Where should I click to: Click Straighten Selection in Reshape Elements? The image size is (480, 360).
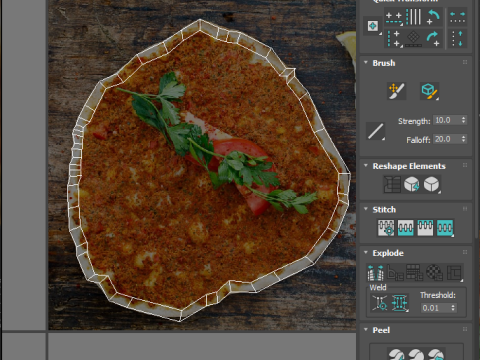click(x=392, y=184)
